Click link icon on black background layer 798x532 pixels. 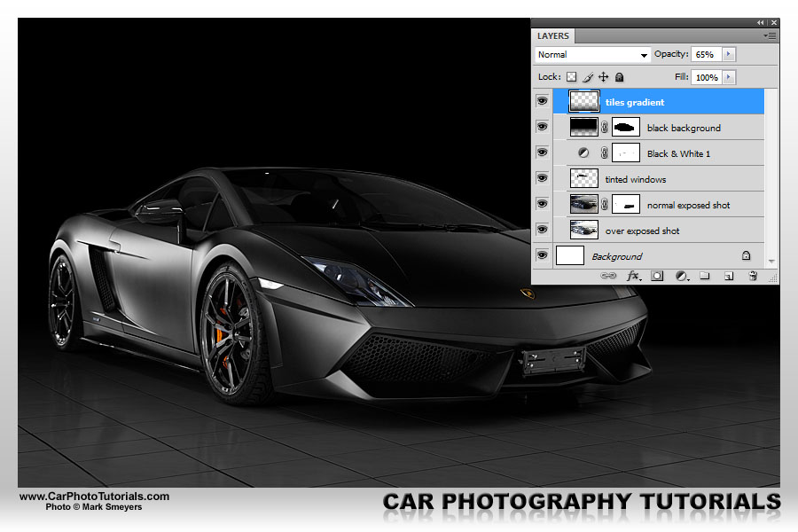(604, 127)
